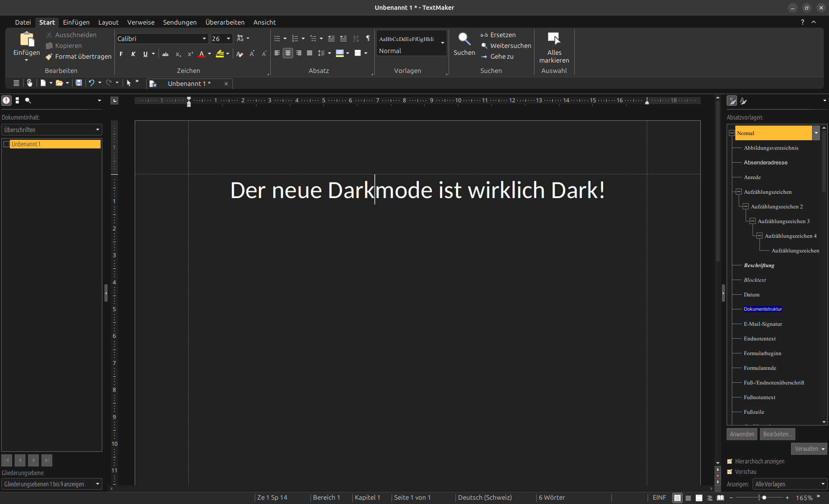Switch to outline view in status bar
Screen dimensions: 829x504
pyautogui.click(x=709, y=498)
